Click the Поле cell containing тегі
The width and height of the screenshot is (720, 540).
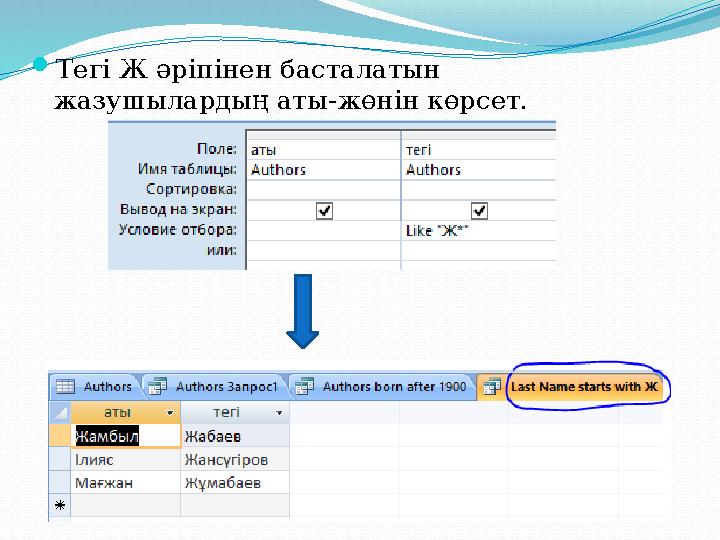tap(479, 150)
